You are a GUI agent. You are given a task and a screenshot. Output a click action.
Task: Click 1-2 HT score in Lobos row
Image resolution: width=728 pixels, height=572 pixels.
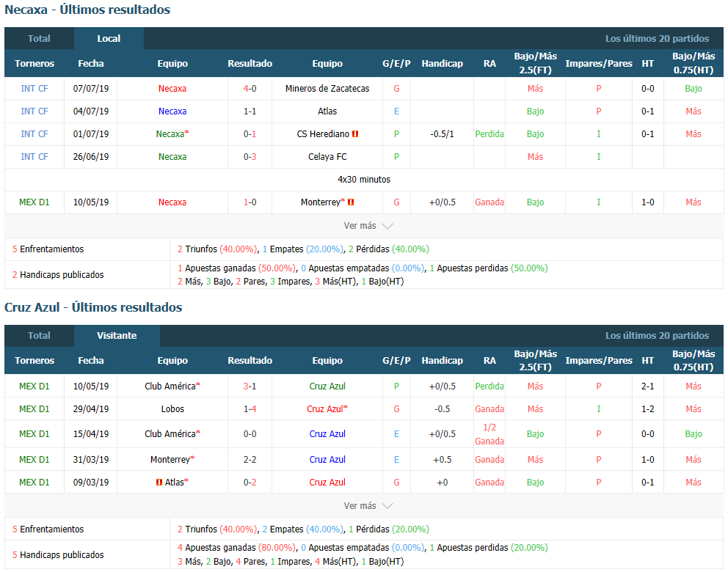point(648,408)
